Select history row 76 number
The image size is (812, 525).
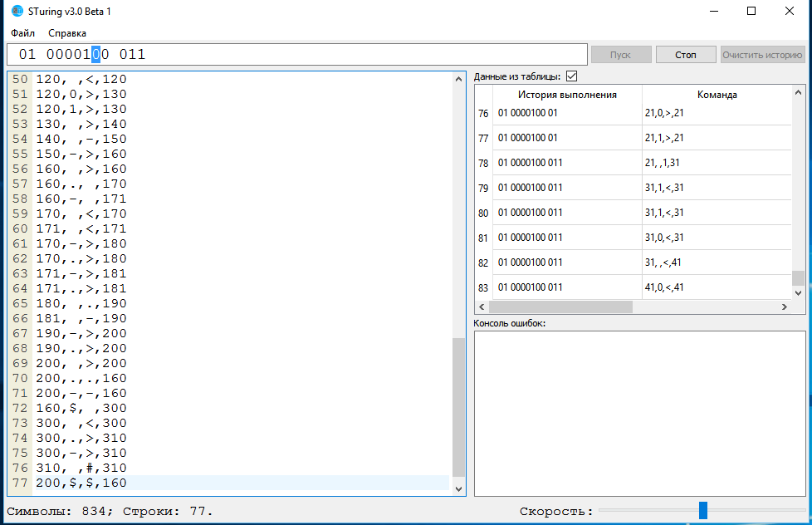coord(483,113)
